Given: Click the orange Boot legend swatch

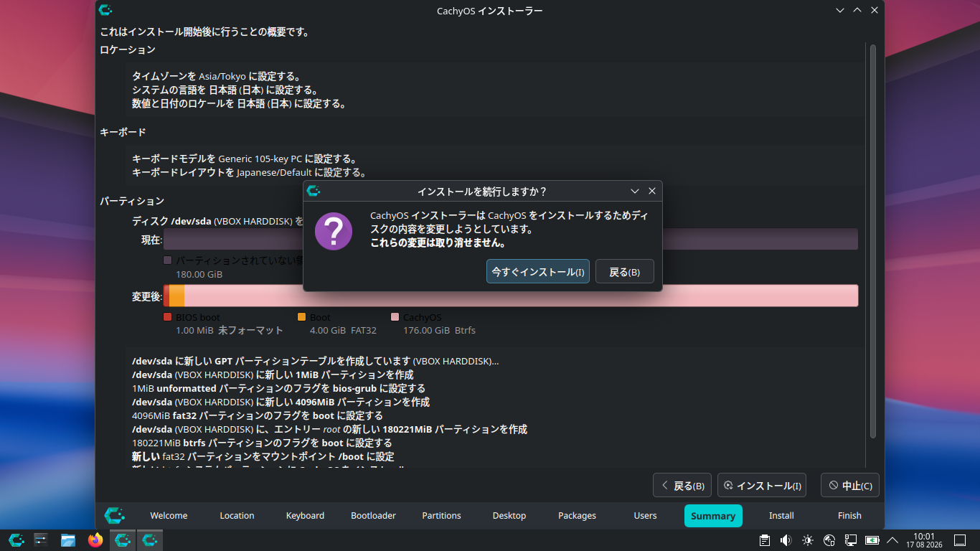Looking at the screenshot, I should [x=302, y=317].
